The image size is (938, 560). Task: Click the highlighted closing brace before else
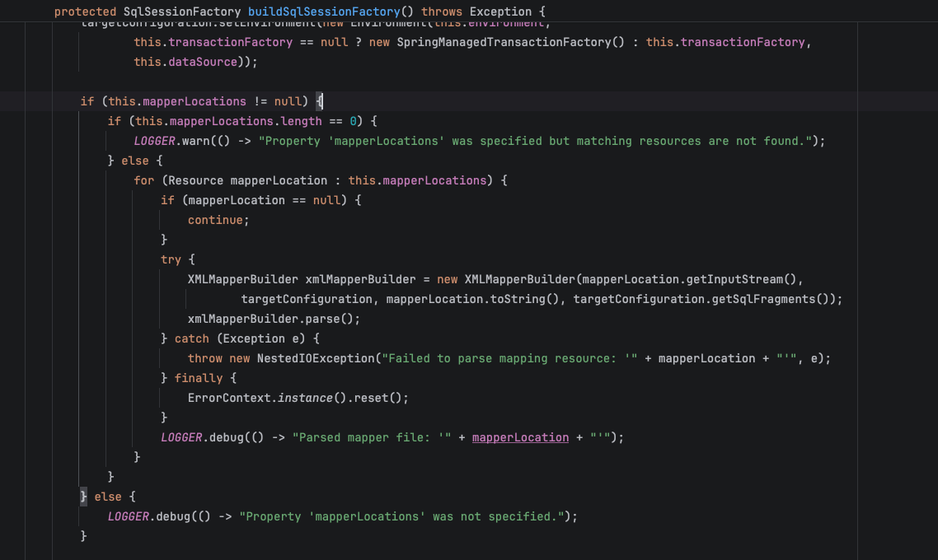point(84,497)
